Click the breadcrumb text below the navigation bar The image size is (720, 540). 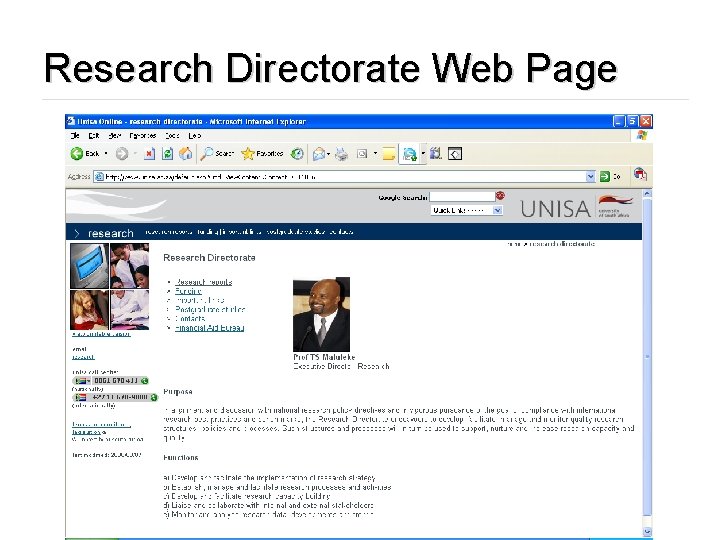(x=551, y=244)
